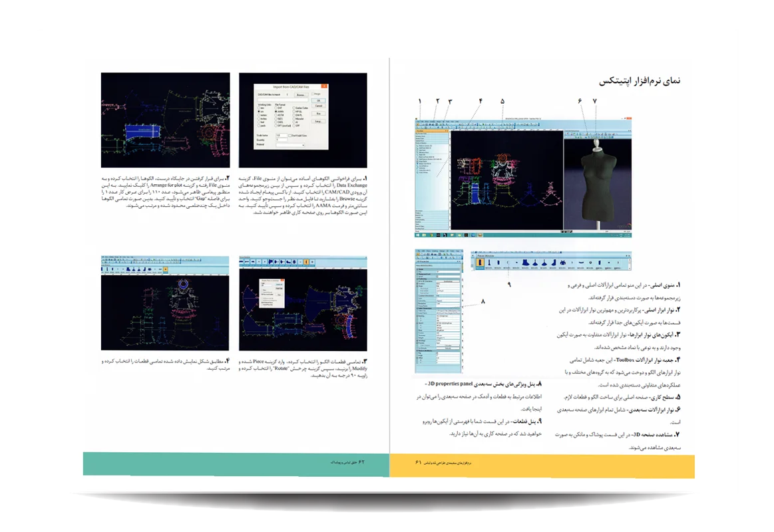Click the Setup button in Import dialog

[319, 122]
